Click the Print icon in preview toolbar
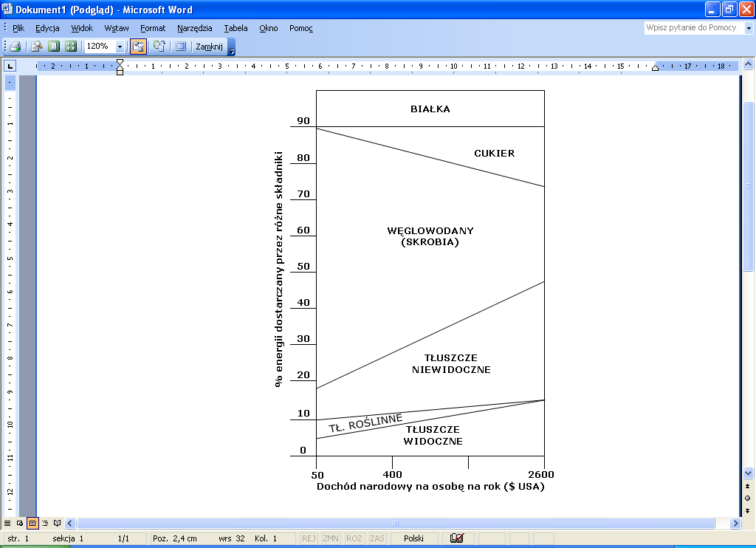756x548 pixels. (15, 47)
